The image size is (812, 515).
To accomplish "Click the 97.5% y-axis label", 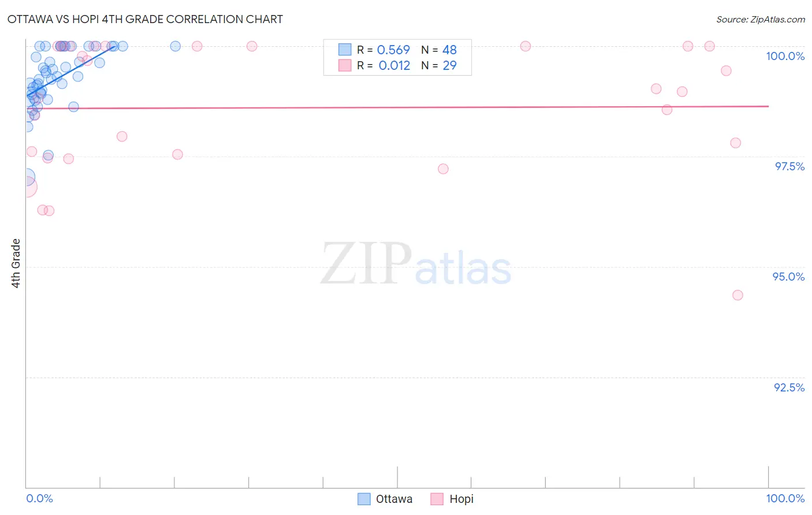I will [x=789, y=166].
